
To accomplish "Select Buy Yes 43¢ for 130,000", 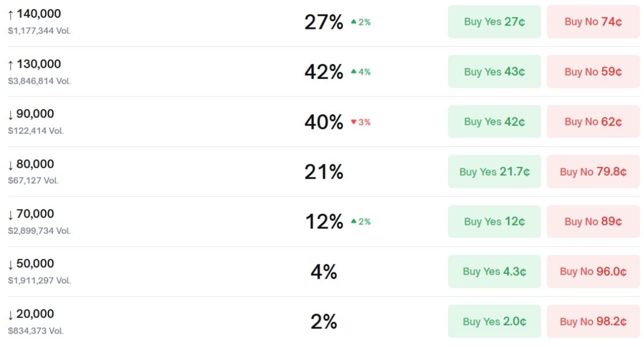I will coord(494,72).
